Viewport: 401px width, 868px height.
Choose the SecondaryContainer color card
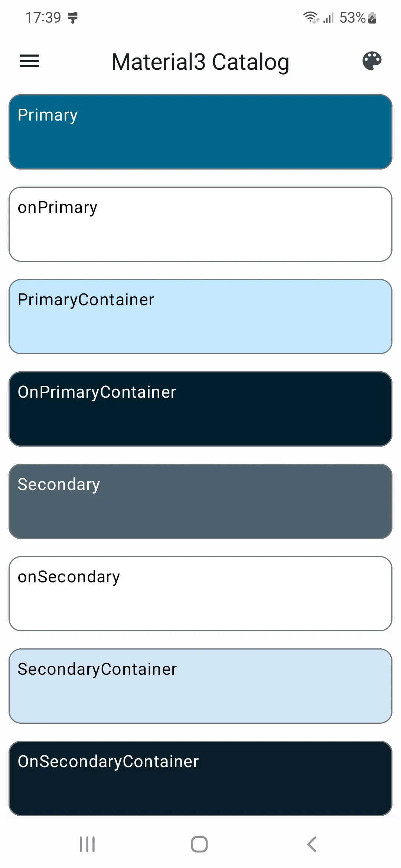click(200, 686)
